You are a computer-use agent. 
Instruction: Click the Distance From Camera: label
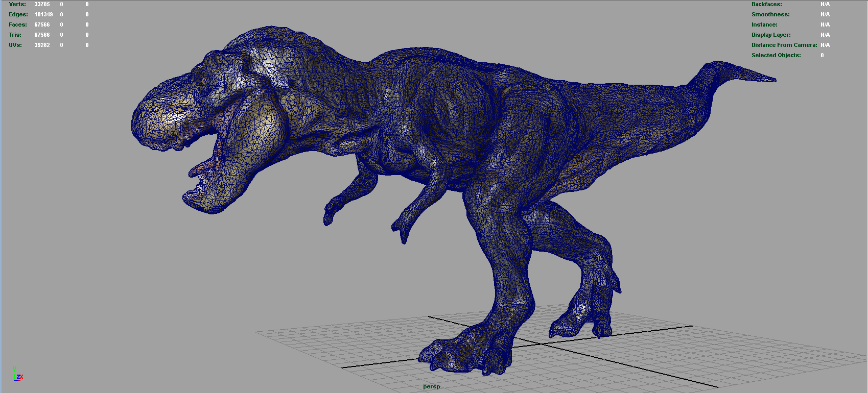(784, 45)
